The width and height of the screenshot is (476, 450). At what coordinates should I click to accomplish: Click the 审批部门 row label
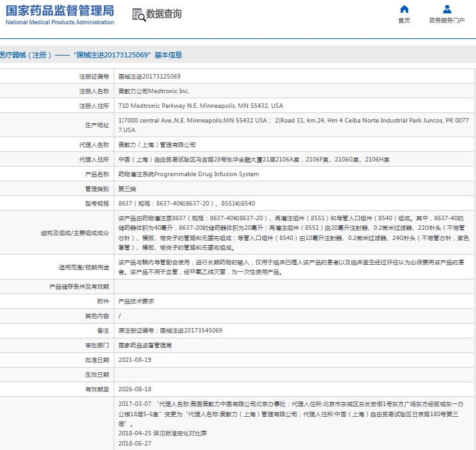pos(97,345)
